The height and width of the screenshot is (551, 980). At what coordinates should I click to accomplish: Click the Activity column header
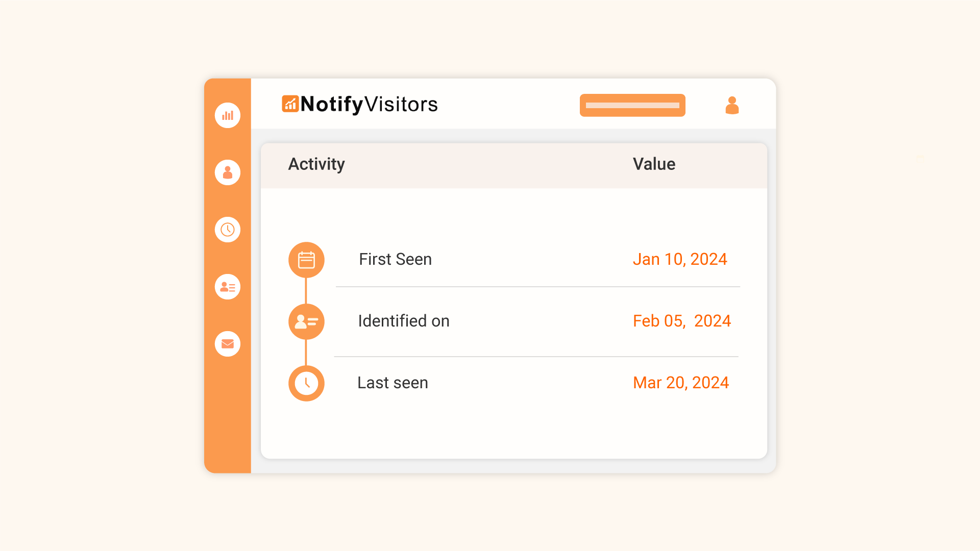[x=316, y=164]
